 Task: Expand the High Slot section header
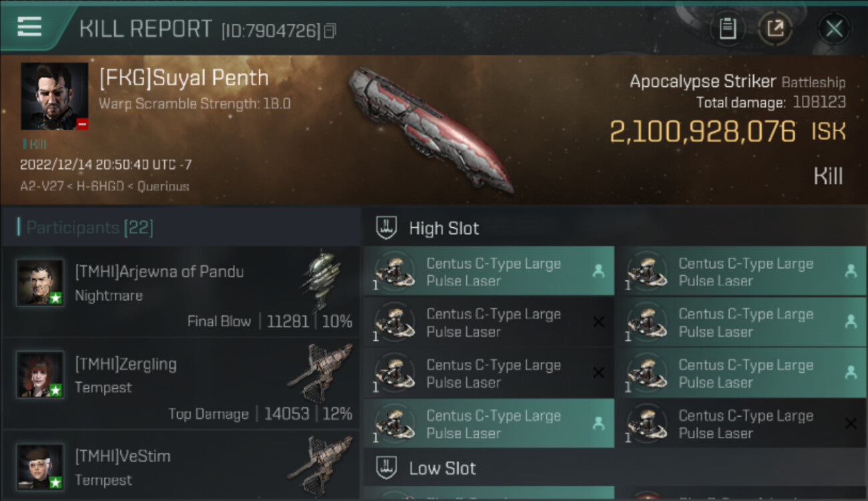(x=444, y=228)
